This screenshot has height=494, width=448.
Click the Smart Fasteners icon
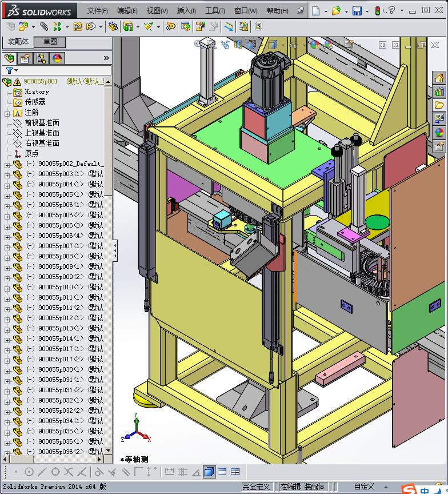click(78, 26)
